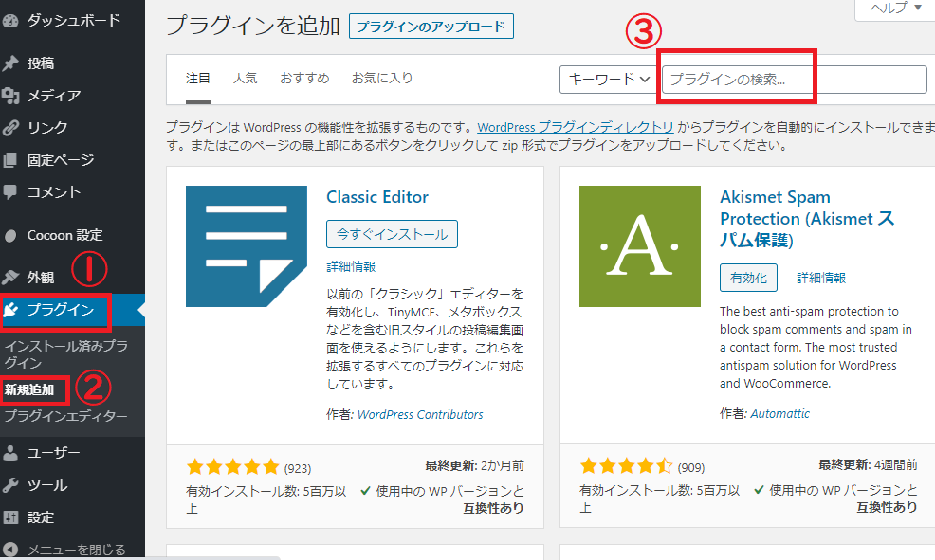Switch to the おすすめ tab
The image size is (935, 560).
pos(304,78)
